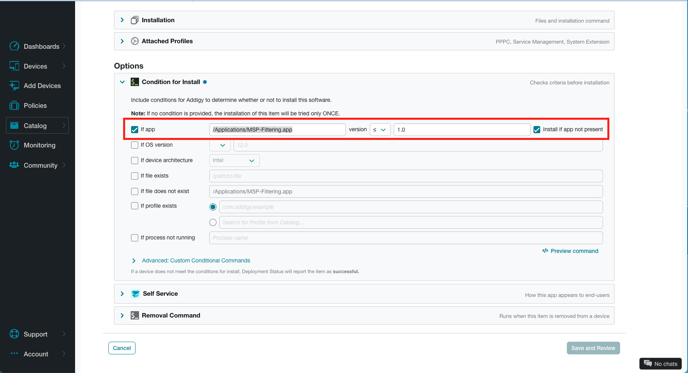Check the If profile exists checkbox
Viewport: 688px width, 373px height.
pos(135,206)
